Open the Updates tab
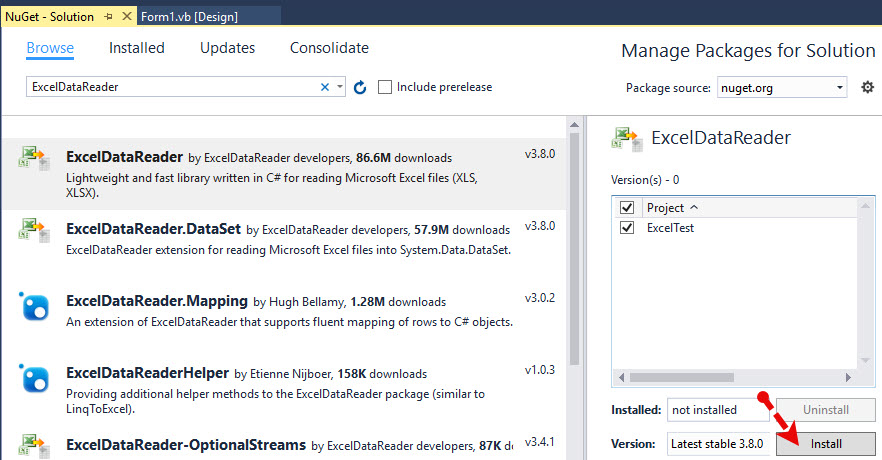The height and width of the screenshot is (460, 882). 227,48
